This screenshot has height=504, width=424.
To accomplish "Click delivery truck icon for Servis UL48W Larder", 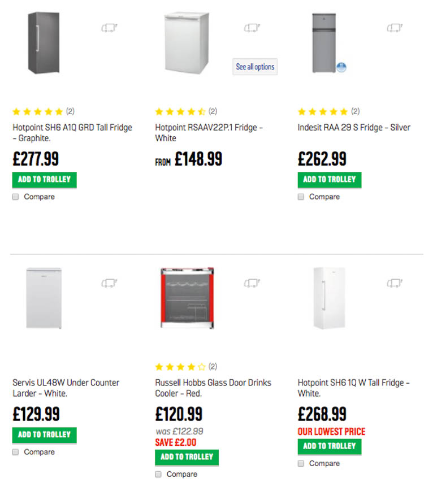I will click(109, 283).
